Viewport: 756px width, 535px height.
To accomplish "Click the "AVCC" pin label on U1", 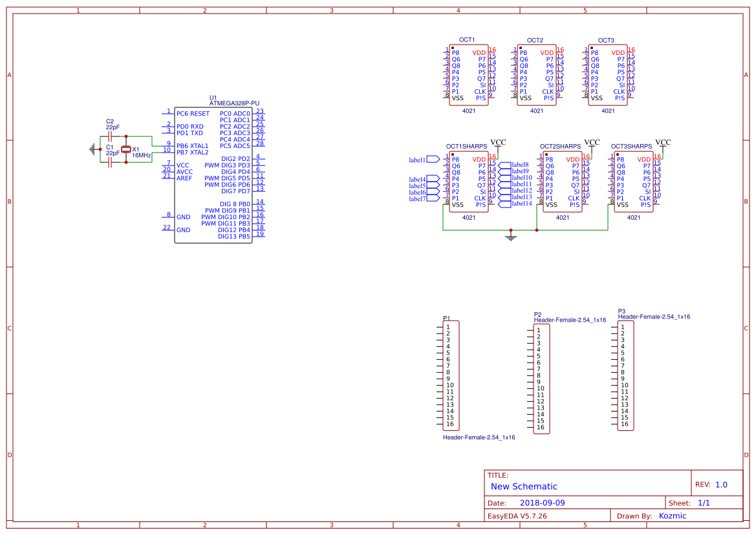I will tap(184, 172).
